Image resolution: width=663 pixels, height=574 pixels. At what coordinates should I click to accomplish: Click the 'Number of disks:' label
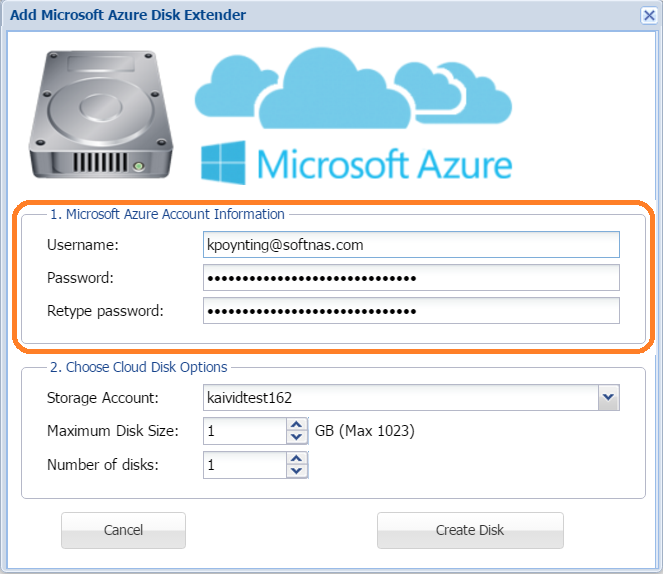click(103, 465)
